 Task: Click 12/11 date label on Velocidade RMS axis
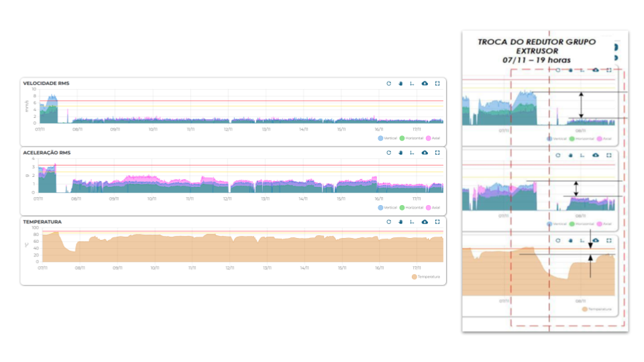[x=228, y=129]
